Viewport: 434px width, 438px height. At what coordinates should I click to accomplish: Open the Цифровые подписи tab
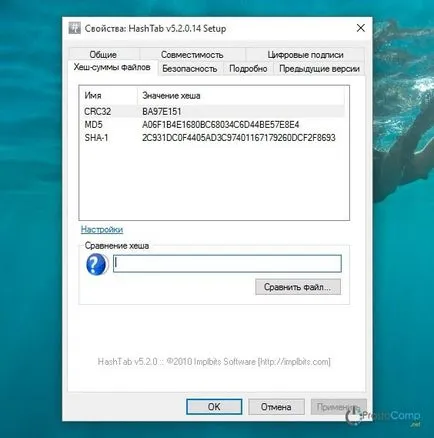coord(305,54)
